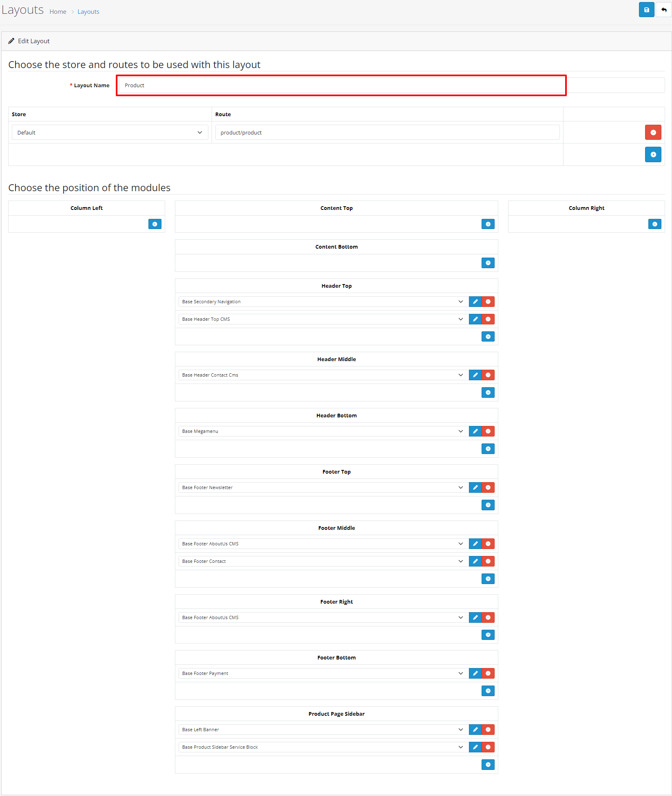Add a new route row
Image resolution: width=672 pixels, height=796 pixels.
click(653, 154)
